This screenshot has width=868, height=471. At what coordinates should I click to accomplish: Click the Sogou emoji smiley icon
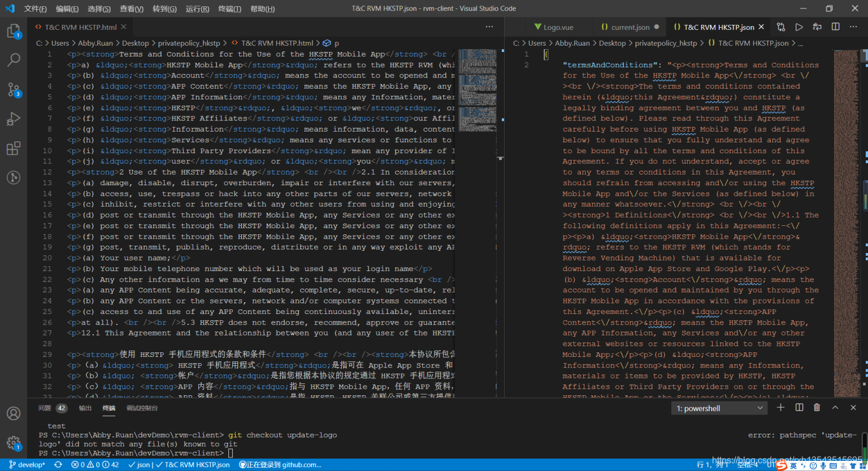pyautogui.click(x=813, y=466)
